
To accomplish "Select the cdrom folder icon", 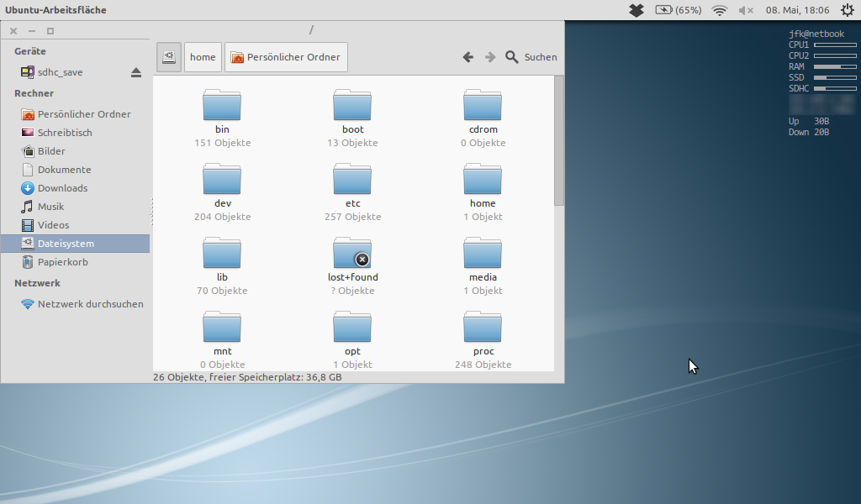I will coord(483,105).
